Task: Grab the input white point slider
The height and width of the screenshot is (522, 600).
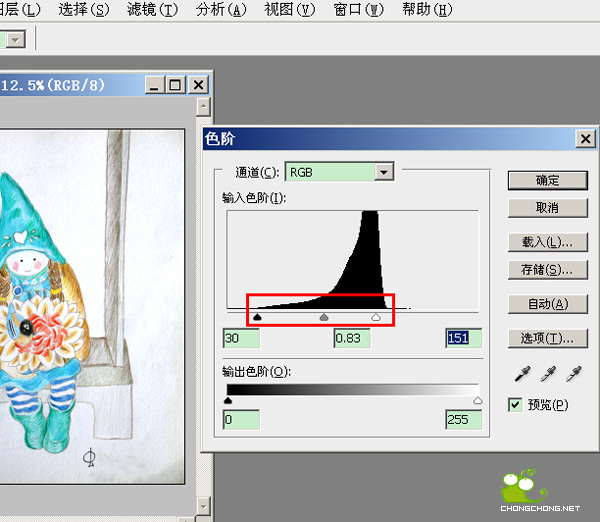Action: tap(376, 317)
